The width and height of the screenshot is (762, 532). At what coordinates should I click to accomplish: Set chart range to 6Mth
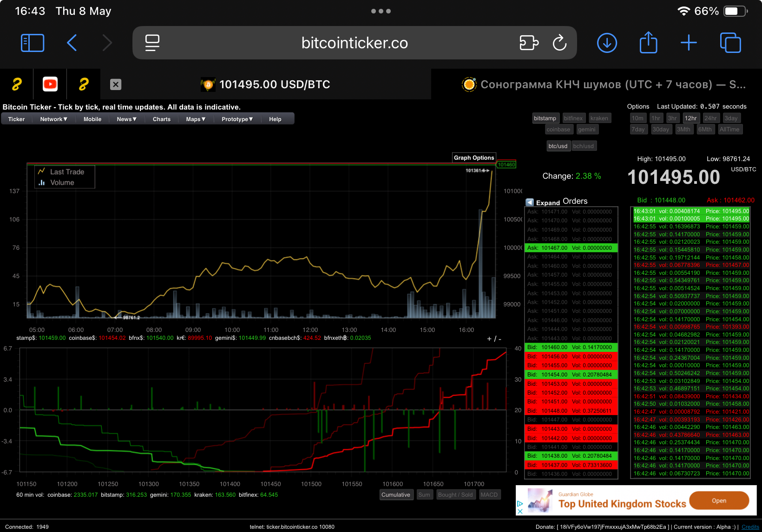coord(705,130)
